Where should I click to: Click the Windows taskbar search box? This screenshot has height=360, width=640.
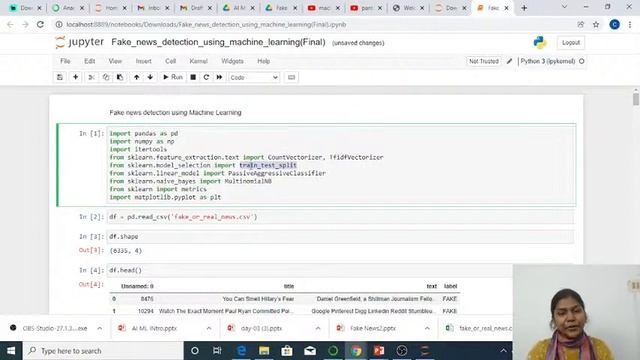[103, 351]
